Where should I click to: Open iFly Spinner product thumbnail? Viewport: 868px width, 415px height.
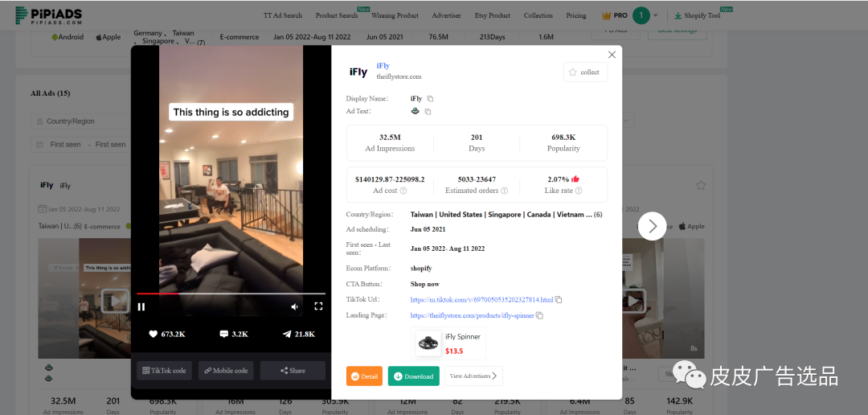coord(428,343)
